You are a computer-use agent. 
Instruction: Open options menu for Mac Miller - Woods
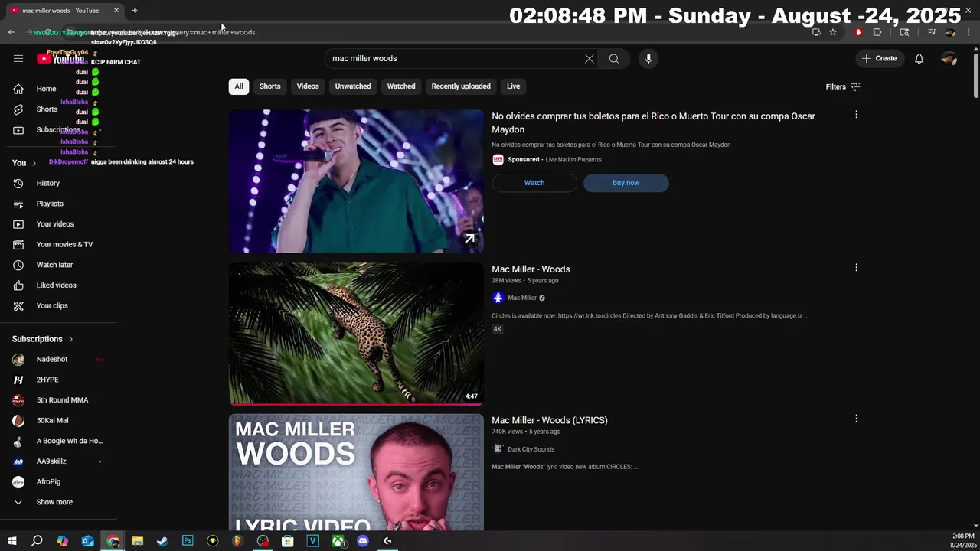(x=856, y=268)
